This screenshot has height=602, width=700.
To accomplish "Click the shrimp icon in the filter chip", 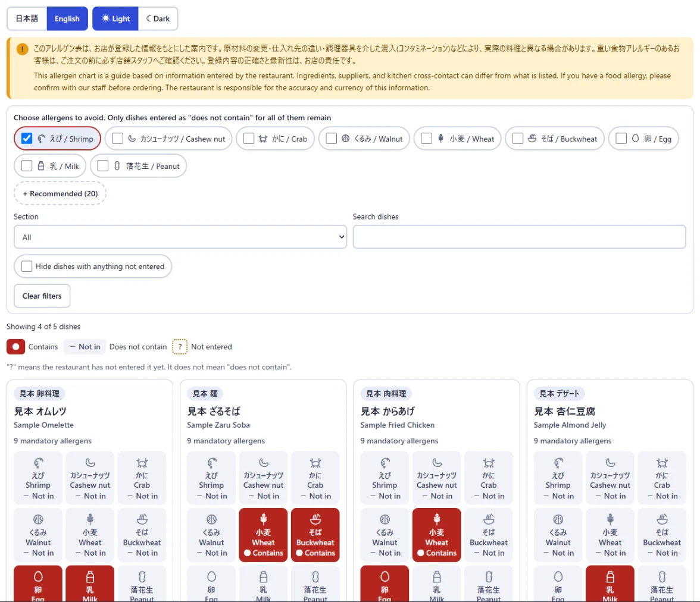I will [42, 139].
